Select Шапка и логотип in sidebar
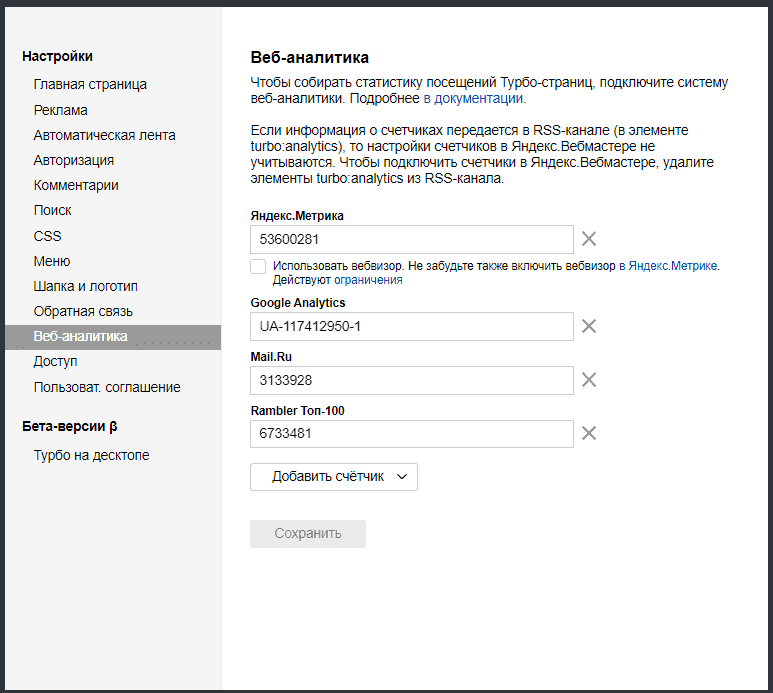The image size is (773, 693). click(86, 286)
